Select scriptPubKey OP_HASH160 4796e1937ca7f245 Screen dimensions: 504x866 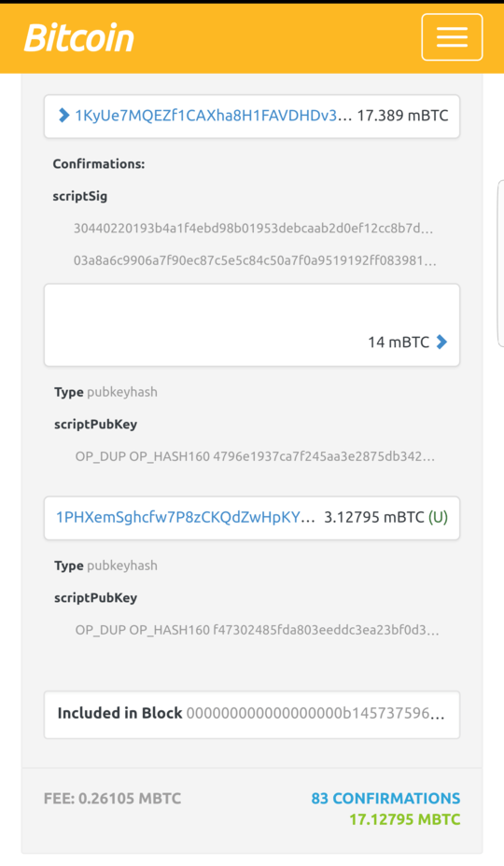pyautogui.click(x=255, y=456)
